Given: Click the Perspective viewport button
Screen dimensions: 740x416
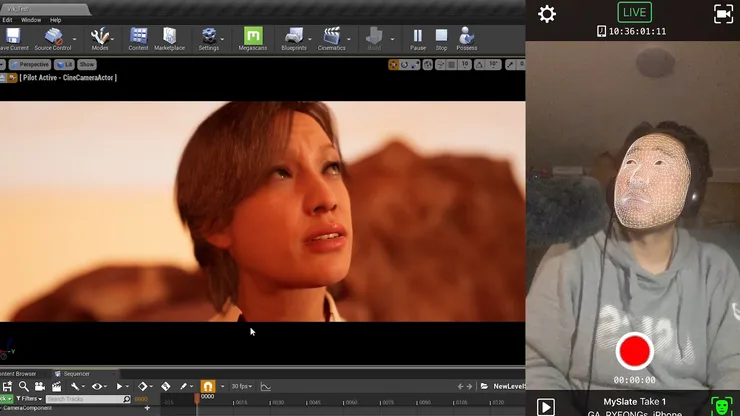Looking at the screenshot, I should 30,64.
